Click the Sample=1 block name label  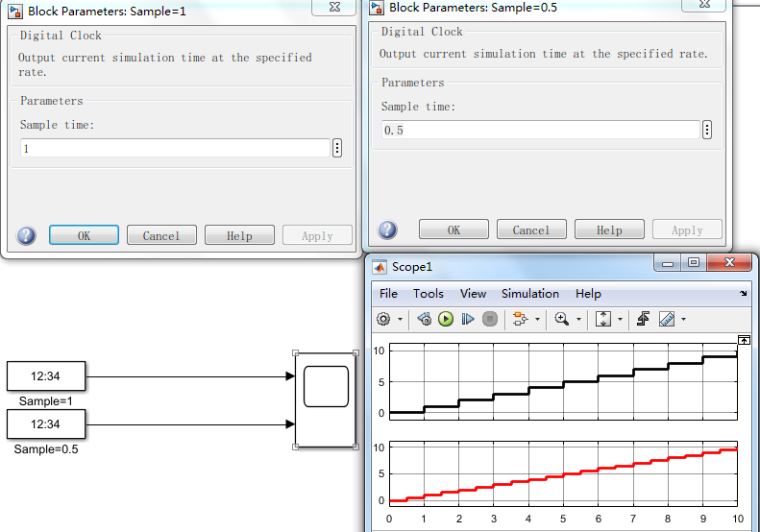(45, 401)
